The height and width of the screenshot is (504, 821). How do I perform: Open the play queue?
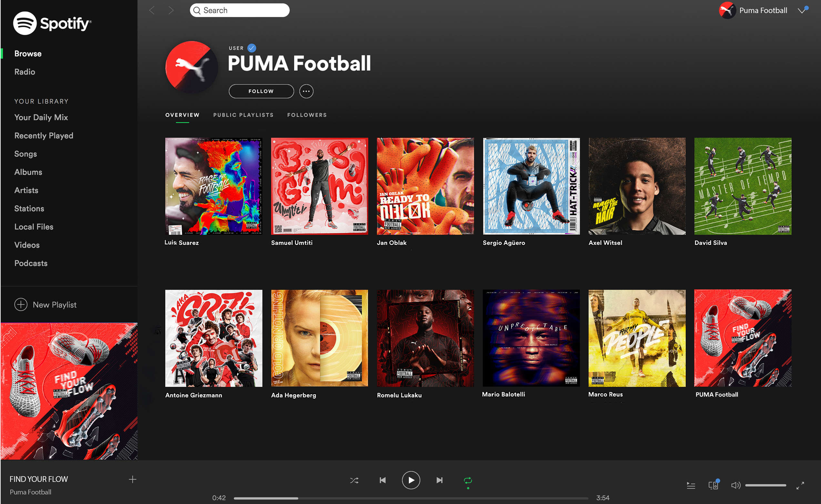(x=691, y=486)
